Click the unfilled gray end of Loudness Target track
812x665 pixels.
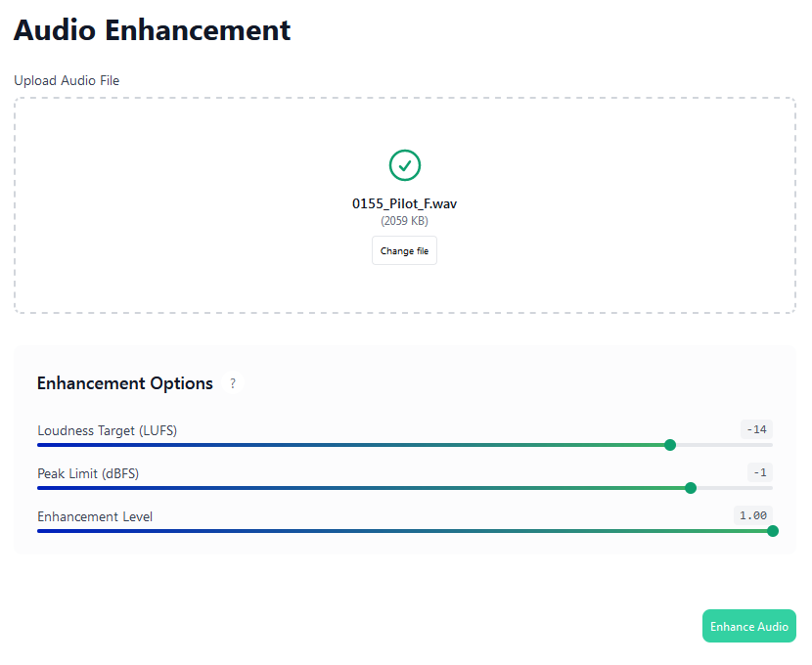724,445
